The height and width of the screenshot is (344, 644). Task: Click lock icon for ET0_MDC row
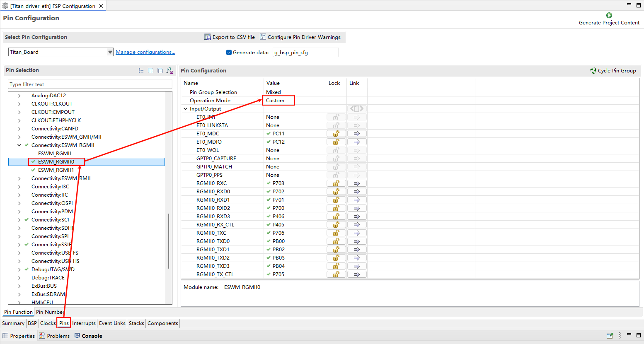point(336,134)
